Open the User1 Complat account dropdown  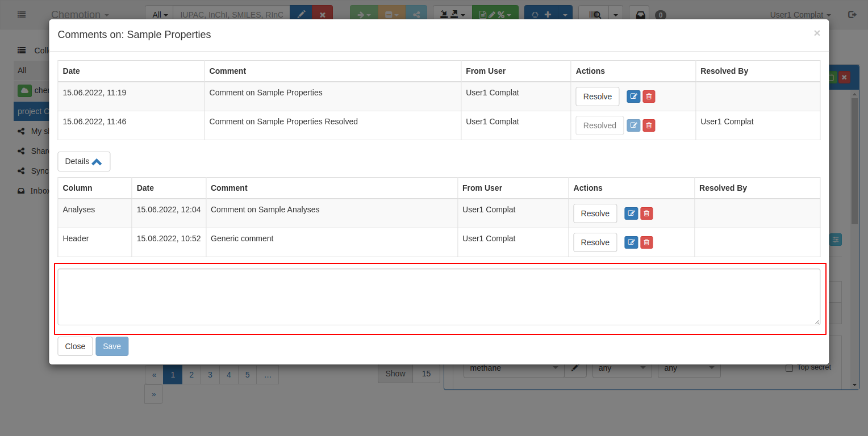click(800, 15)
